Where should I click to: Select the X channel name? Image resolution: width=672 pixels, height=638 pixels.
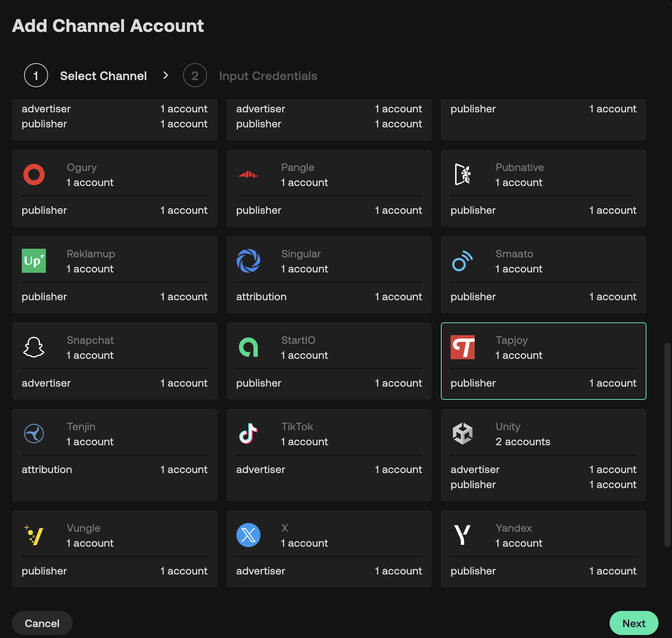click(x=285, y=528)
